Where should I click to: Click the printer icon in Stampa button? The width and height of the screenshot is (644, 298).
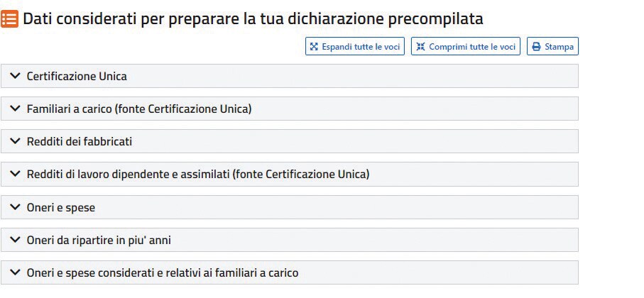coord(536,46)
